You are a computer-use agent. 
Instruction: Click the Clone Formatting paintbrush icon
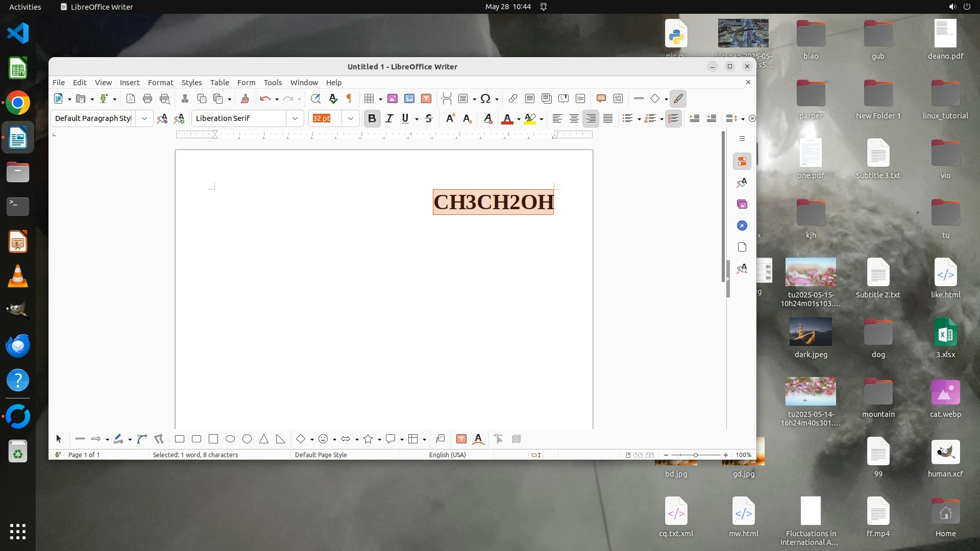click(x=245, y=99)
